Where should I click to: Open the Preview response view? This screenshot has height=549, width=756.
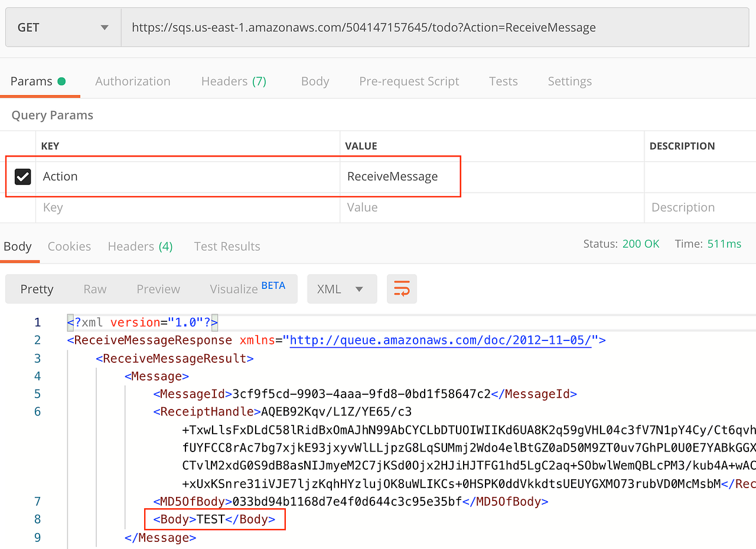[158, 289]
